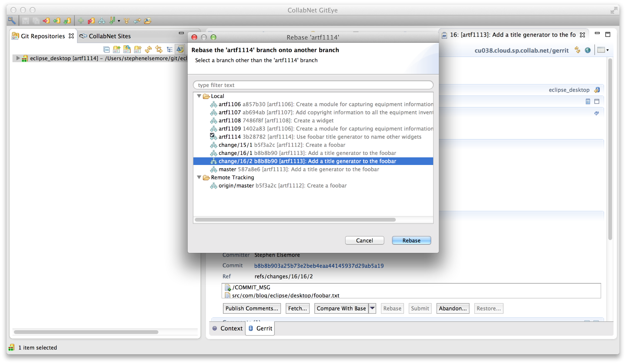Create a new Git repository

tap(137, 49)
